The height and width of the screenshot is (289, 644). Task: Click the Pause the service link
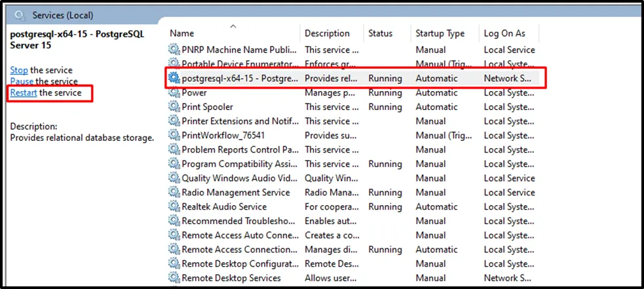coord(22,81)
